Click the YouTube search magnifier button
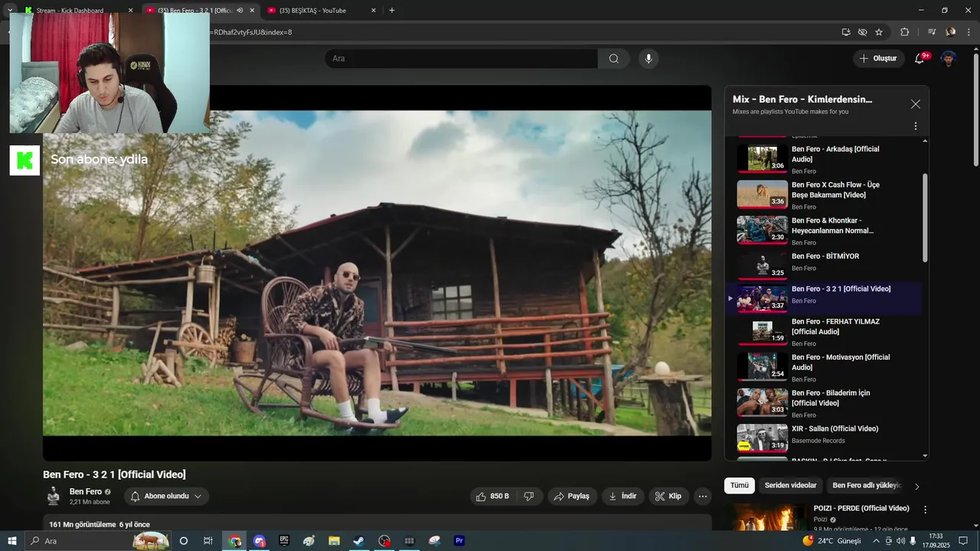 (614, 59)
